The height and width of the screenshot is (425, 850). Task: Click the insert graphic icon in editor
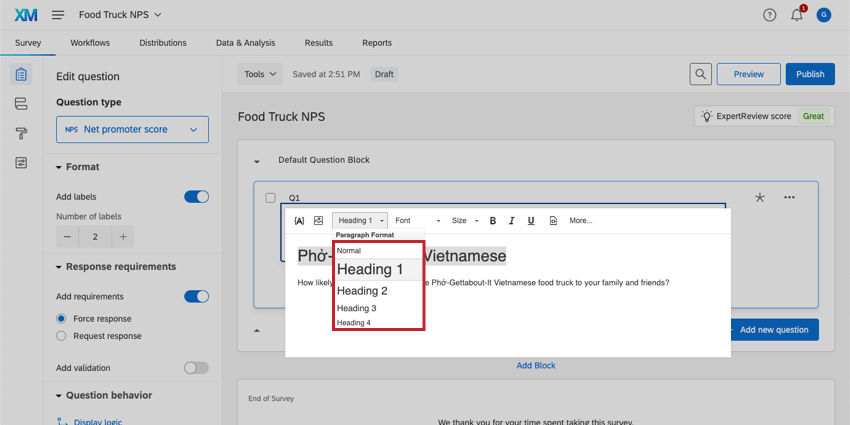(x=318, y=221)
